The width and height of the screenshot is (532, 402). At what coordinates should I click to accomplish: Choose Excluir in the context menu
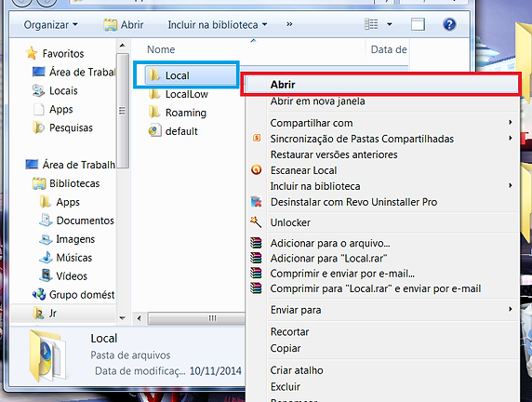[x=382, y=387]
